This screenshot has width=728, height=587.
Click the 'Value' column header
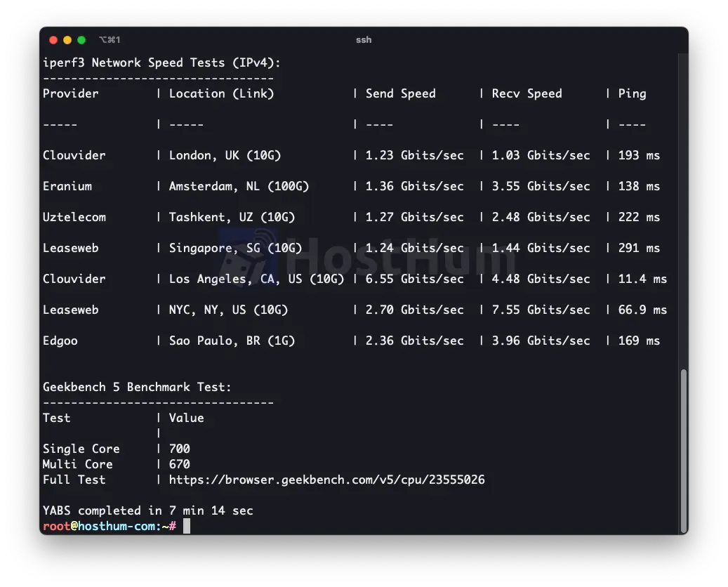click(x=187, y=418)
